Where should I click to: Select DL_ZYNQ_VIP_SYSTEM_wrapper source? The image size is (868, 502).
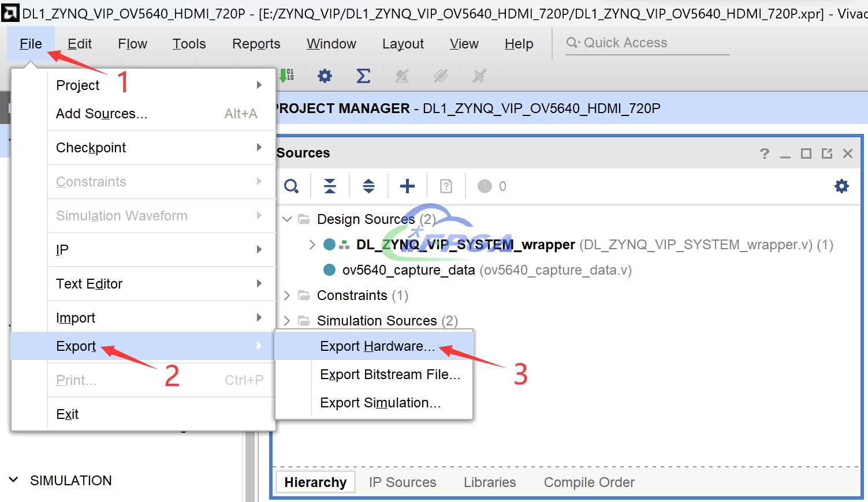click(x=465, y=245)
